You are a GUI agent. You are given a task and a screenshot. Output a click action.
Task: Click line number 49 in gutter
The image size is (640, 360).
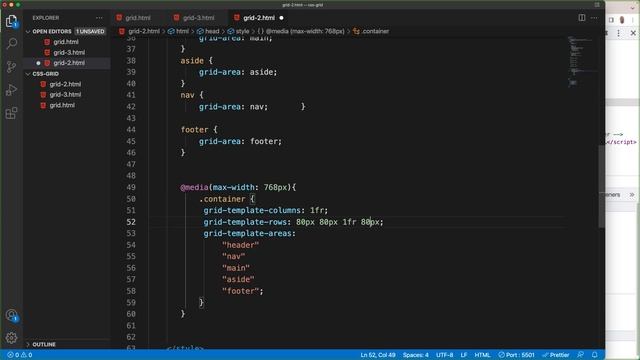click(x=131, y=187)
